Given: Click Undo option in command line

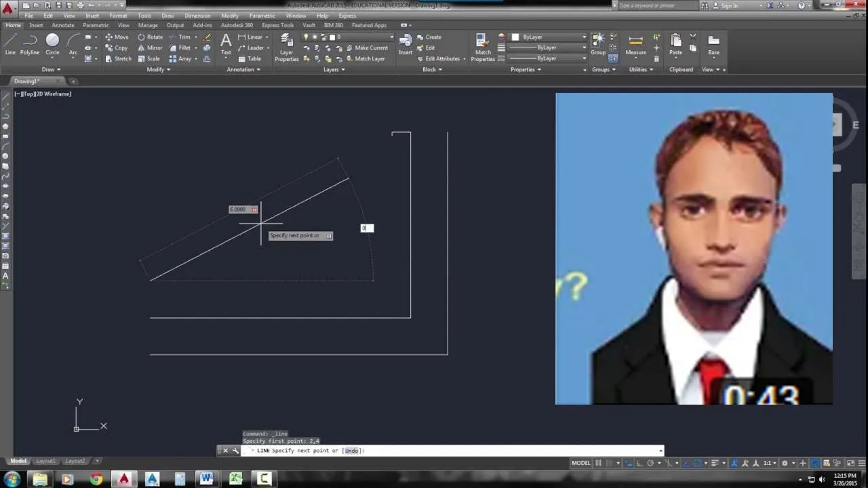Looking at the screenshot, I should [x=351, y=451].
